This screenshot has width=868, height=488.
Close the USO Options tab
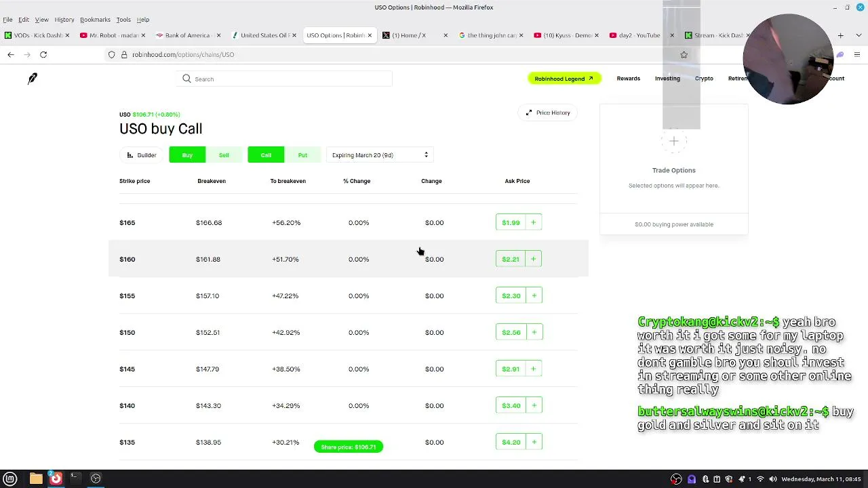(370, 35)
